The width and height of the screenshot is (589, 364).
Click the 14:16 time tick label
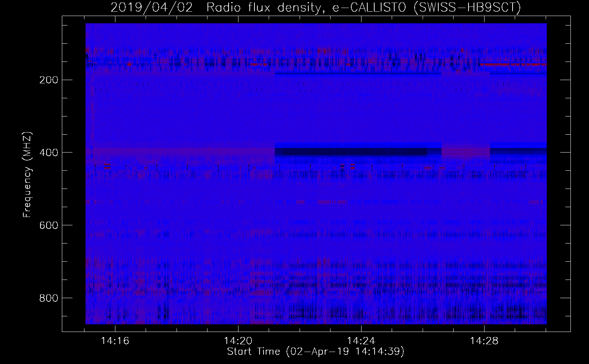pyautogui.click(x=115, y=341)
